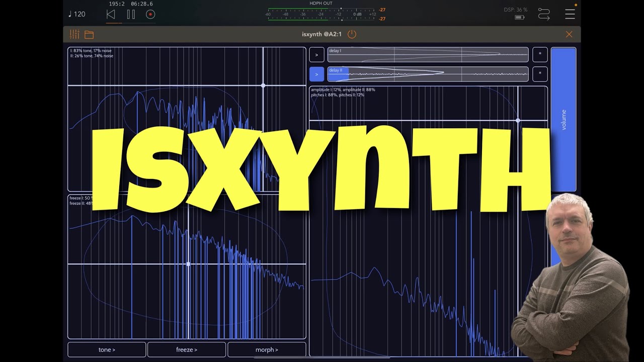This screenshot has width=644, height=362.
Task: Click the 'pitches I: 88%, pitches II: 12%' text
Action: [338, 95]
